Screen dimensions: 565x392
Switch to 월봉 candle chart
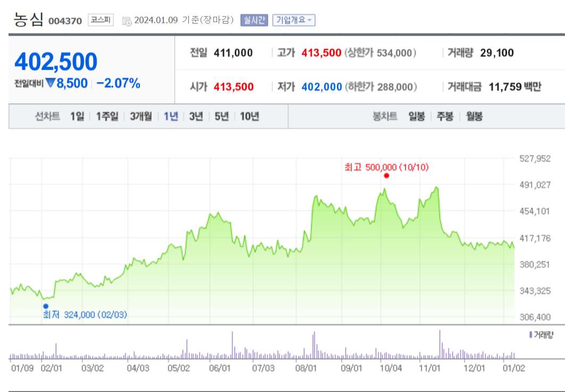point(474,116)
